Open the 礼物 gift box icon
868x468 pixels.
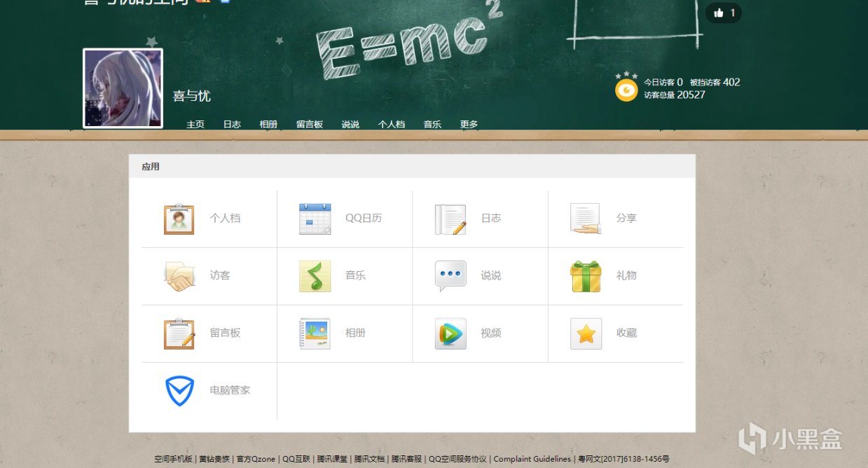click(x=586, y=276)
